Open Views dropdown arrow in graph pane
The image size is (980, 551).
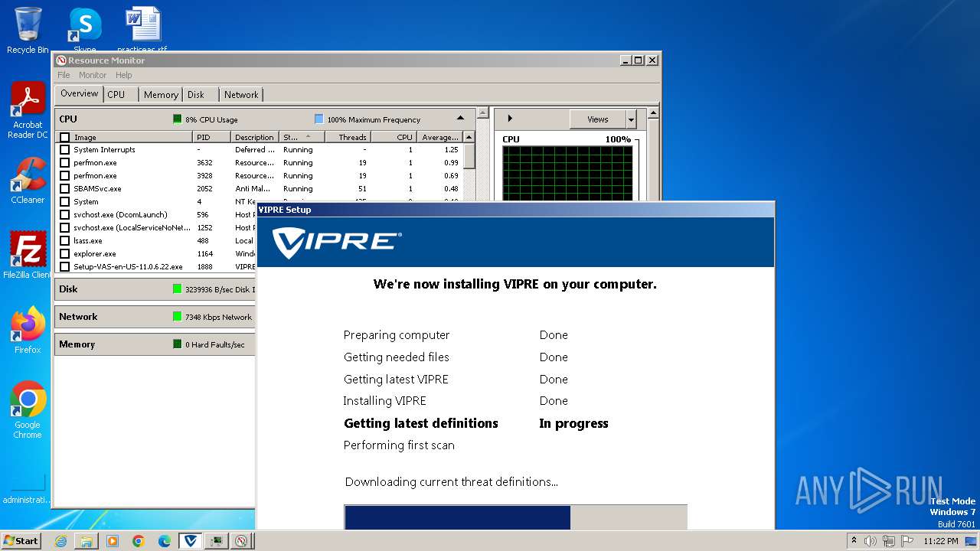coord(632,119)
